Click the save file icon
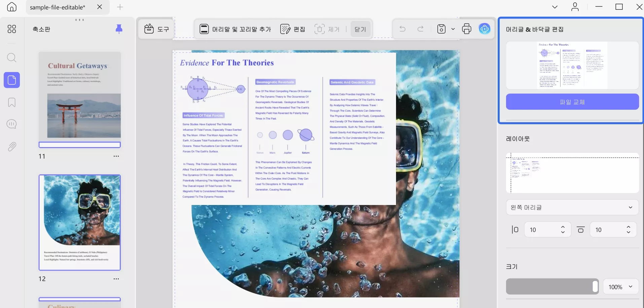644x308 pixels. tap(441, 29)
